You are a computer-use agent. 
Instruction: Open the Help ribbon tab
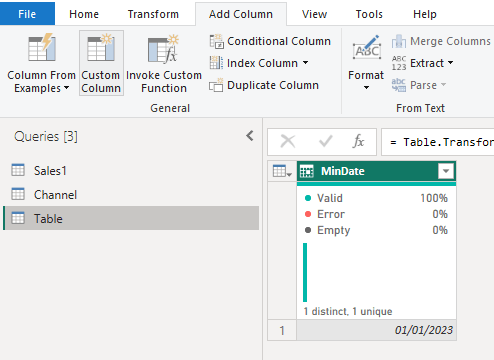pos(425,14)
